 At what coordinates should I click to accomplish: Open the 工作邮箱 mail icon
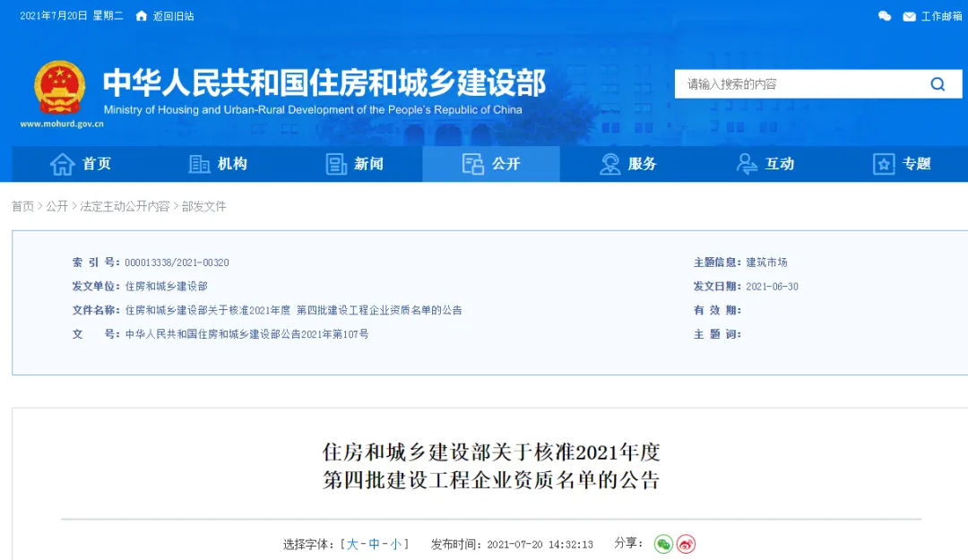[x=909, y=15]
